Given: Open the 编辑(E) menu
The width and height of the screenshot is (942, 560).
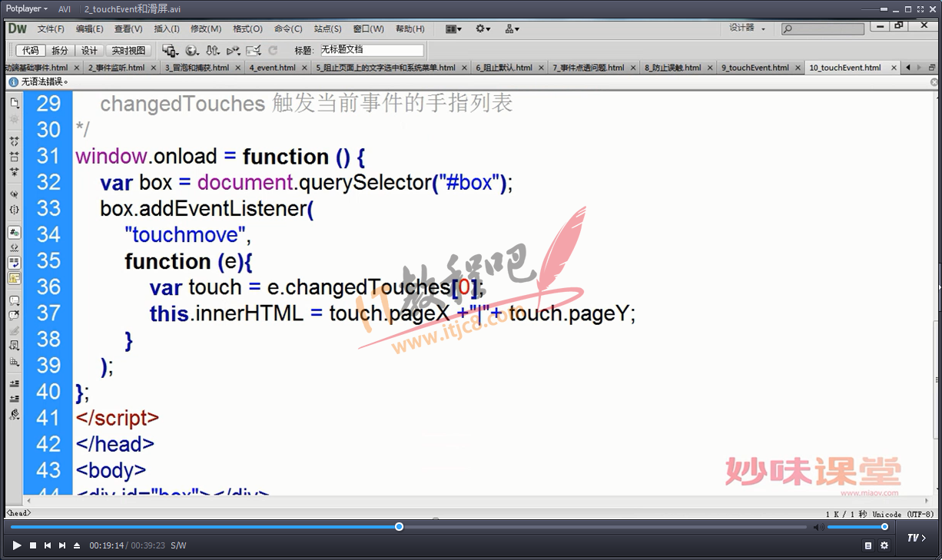Looking at the screenshot, I should [x=89, y=28].
